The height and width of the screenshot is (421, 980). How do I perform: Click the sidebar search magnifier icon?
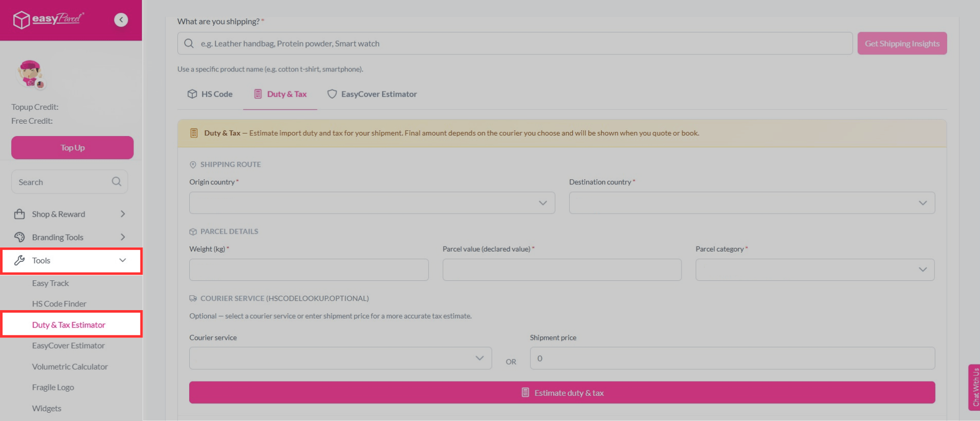click(116, 182)
